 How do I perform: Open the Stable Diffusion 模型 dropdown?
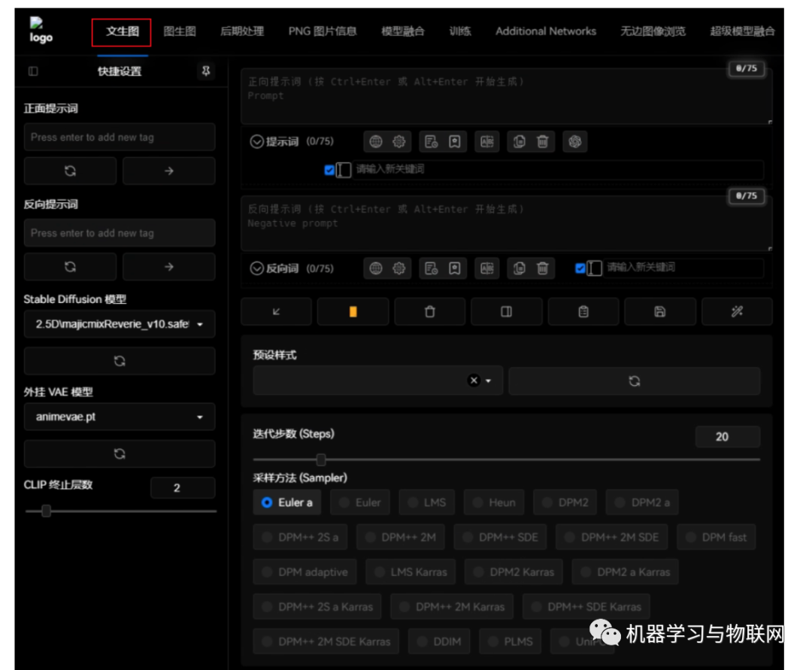[120, 324]
